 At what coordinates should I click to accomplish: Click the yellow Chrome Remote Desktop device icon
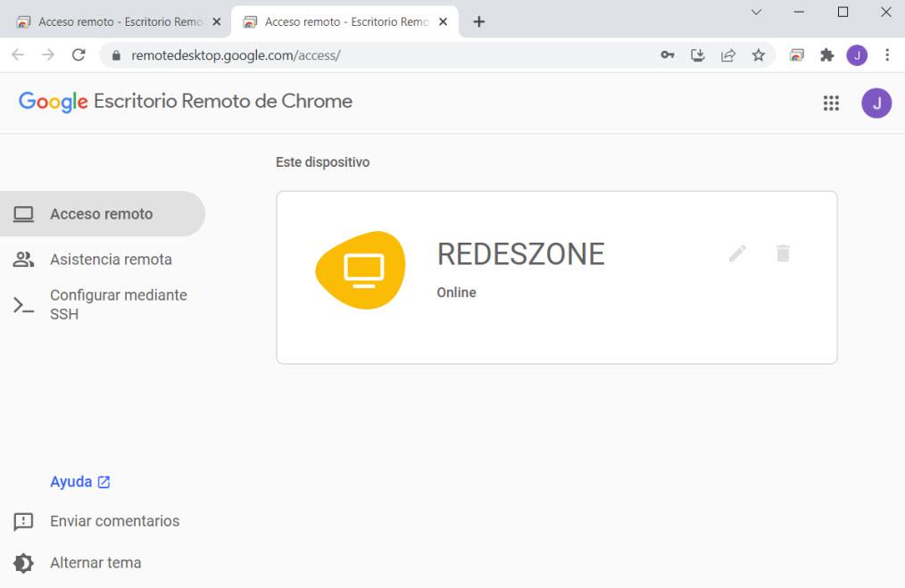[x=360, y=269]
